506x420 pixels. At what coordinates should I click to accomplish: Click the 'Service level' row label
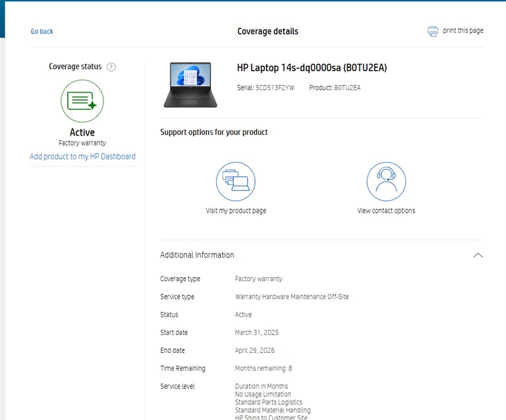tap(177, 386)
